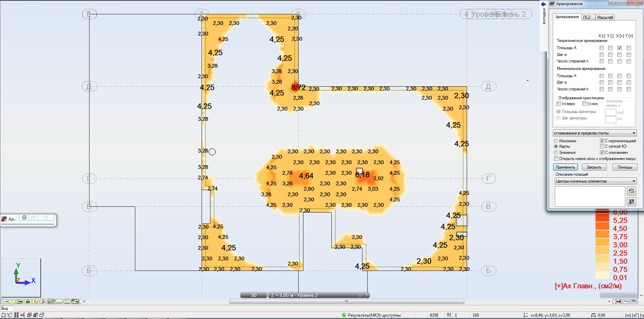Click the N12 panel numbering icon

coord(20,302)
